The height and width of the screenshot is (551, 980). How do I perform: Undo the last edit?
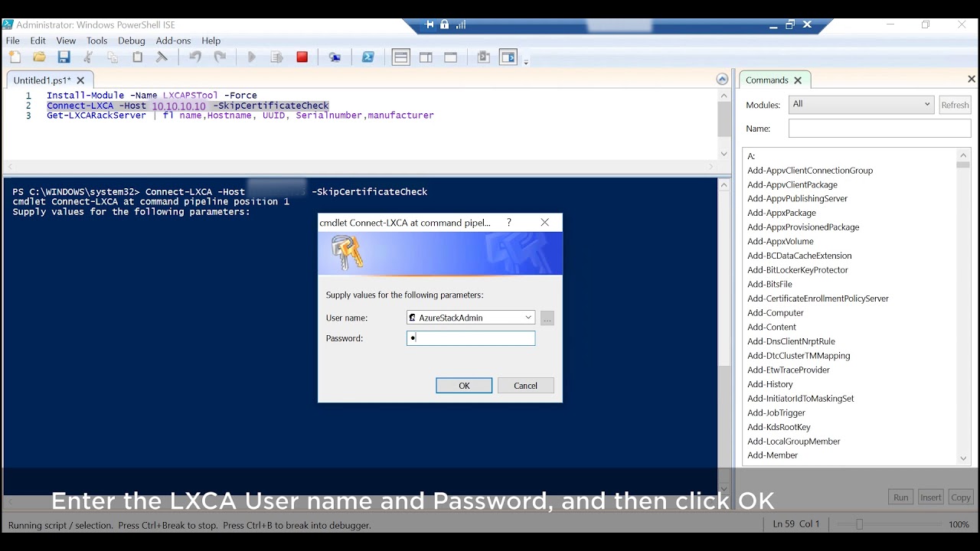pos(195,57)
